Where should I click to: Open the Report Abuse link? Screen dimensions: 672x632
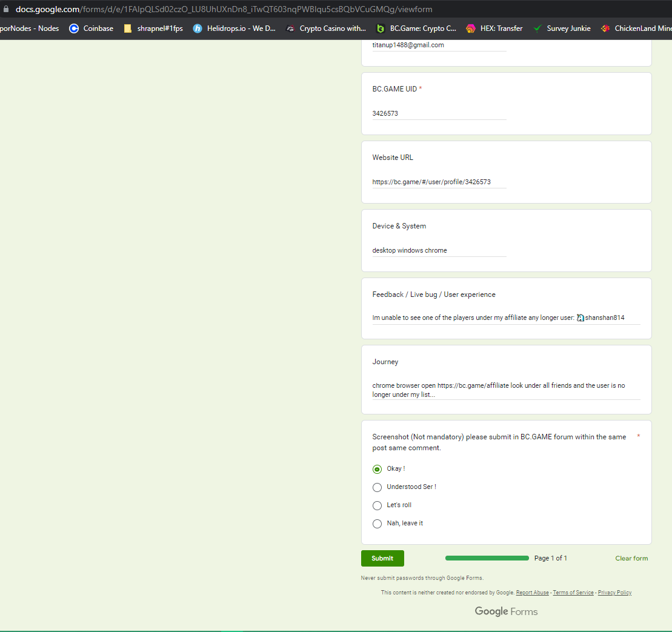point(532,593)
